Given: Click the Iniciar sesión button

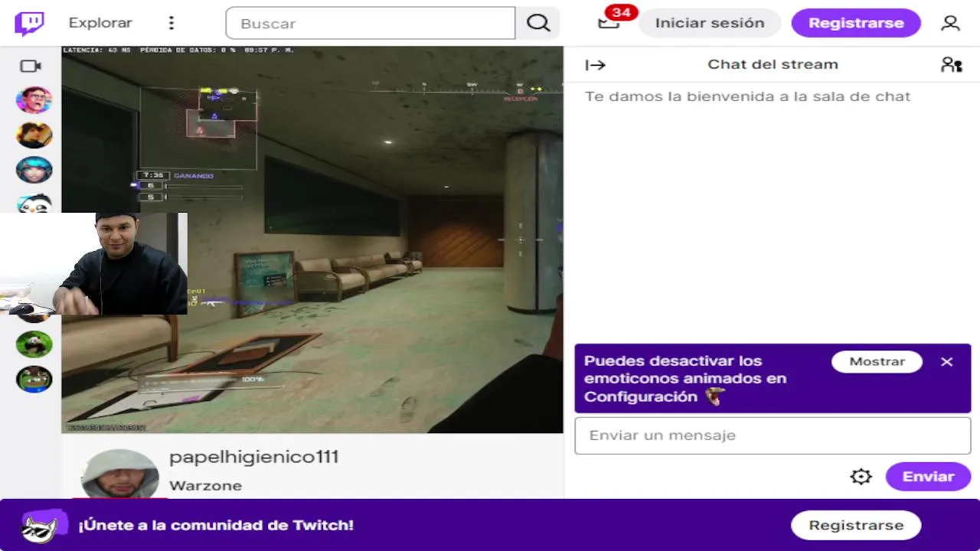Looking at the screenshot, I should [710, 23].
